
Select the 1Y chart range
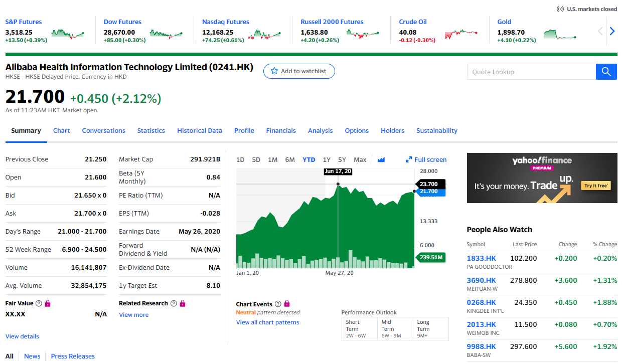(x=327, y=160)
